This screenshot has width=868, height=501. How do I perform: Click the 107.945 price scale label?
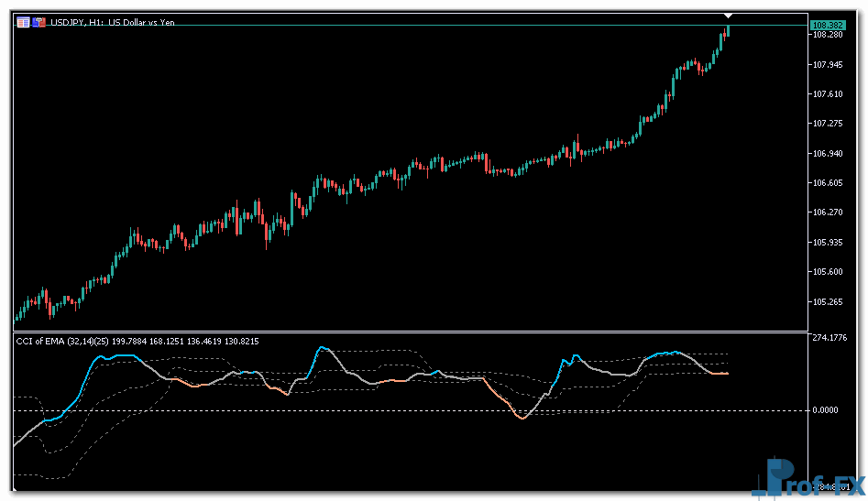828,65
